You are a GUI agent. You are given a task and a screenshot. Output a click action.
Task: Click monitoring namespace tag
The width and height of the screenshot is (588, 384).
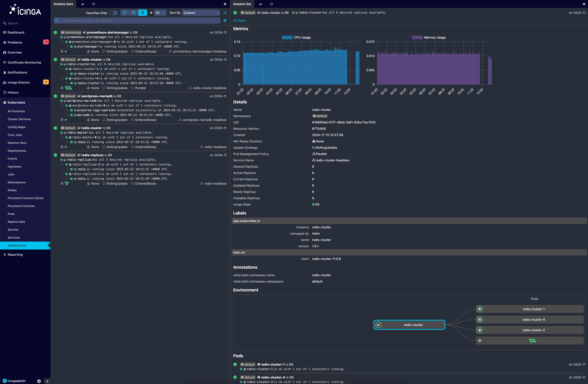pyautogui.click(x=71, y=32)
